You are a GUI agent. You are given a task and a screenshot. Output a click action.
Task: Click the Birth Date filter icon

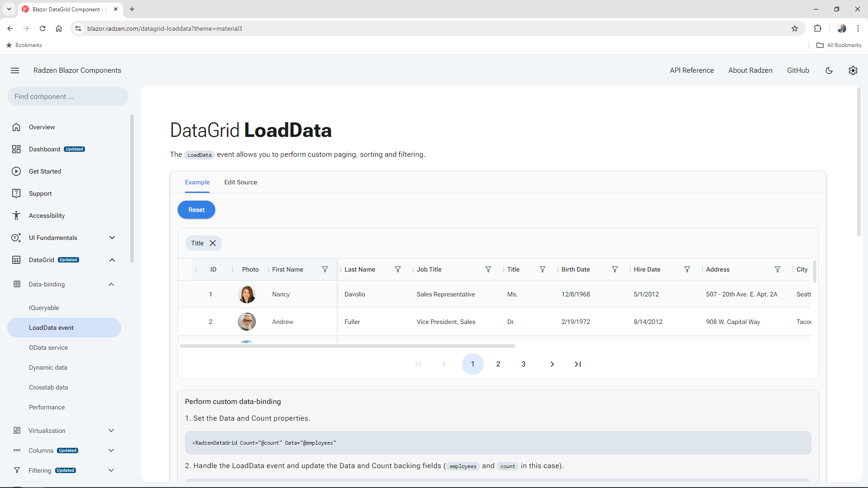coord(615,269)
